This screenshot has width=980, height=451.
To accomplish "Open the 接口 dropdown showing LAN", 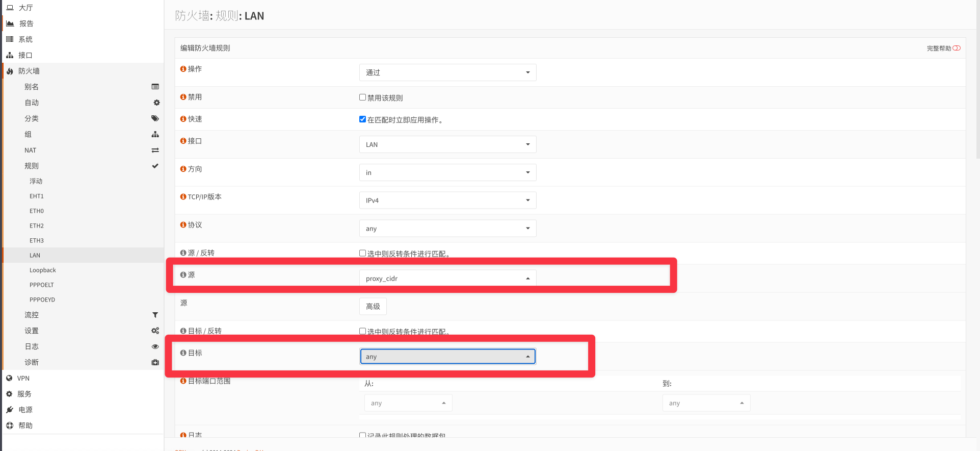I will pos(447,144).
